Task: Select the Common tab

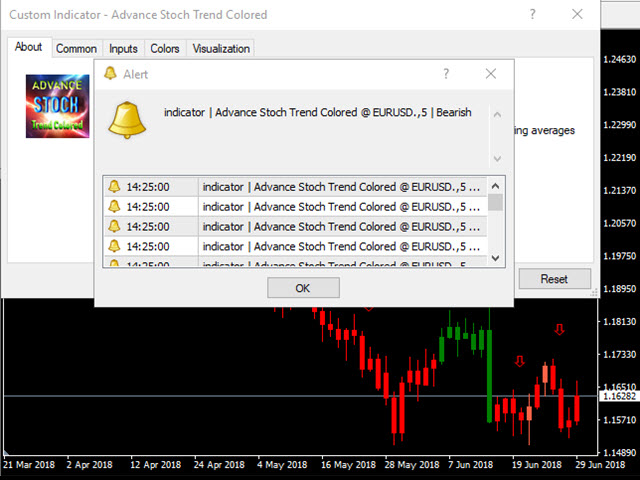Action: 76,48
